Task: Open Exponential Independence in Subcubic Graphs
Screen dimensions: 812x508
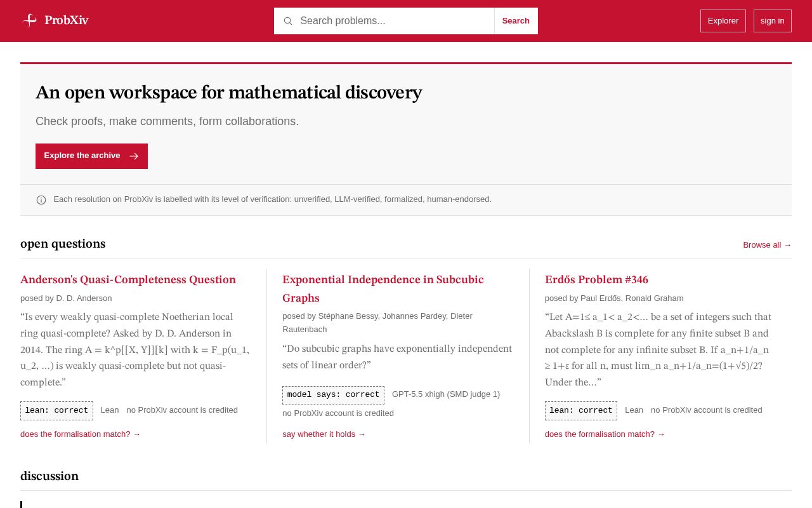Action: [x=383, y=289]
